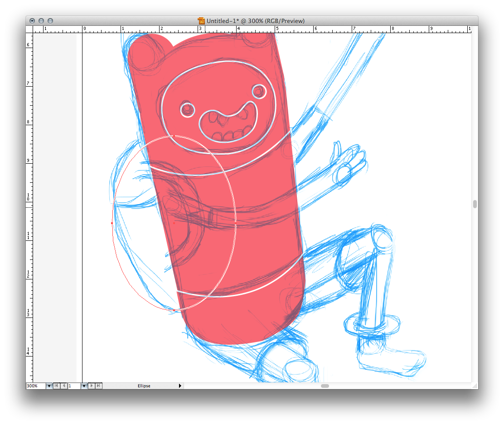Click the artboard navigation number field
The image size is (504, 425).
tap(73, 386)
